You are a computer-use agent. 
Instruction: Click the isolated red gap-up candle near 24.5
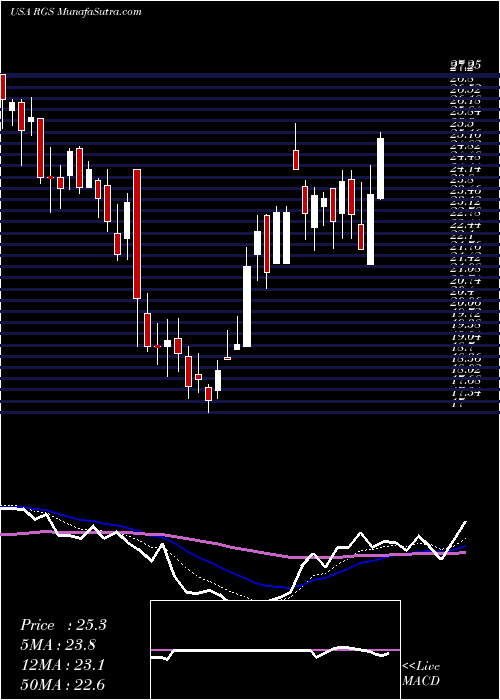coord(296,160)
